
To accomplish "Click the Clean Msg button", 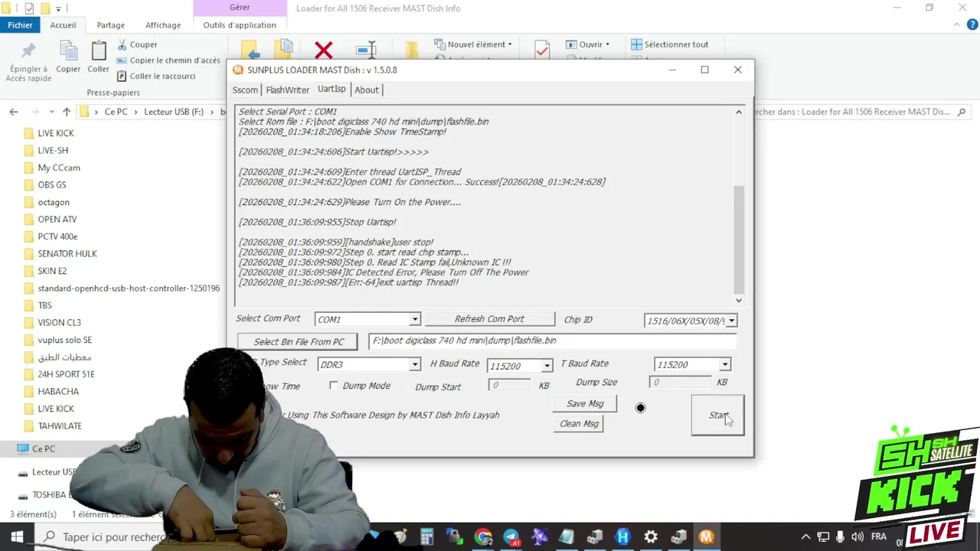I will (580, 423).
